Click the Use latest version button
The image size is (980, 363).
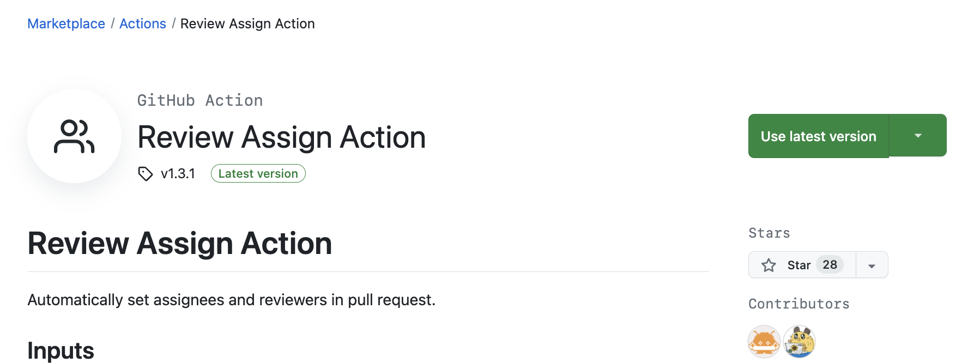tap(819, 136)
